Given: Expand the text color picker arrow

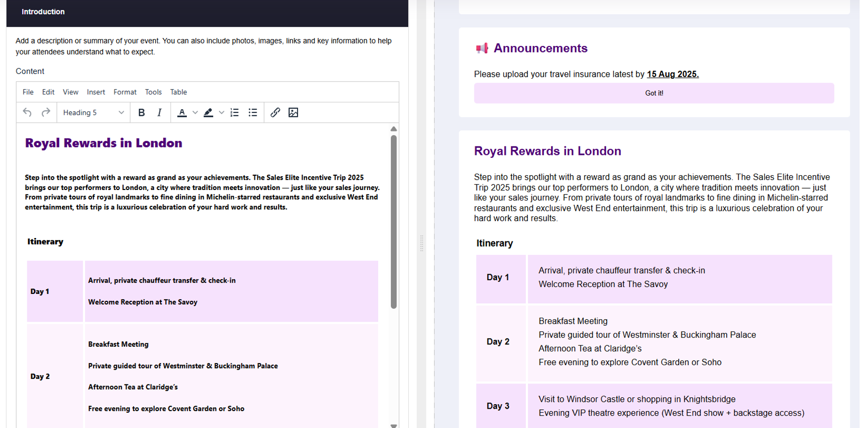Looking at the screenshot, I should point(195,113).
